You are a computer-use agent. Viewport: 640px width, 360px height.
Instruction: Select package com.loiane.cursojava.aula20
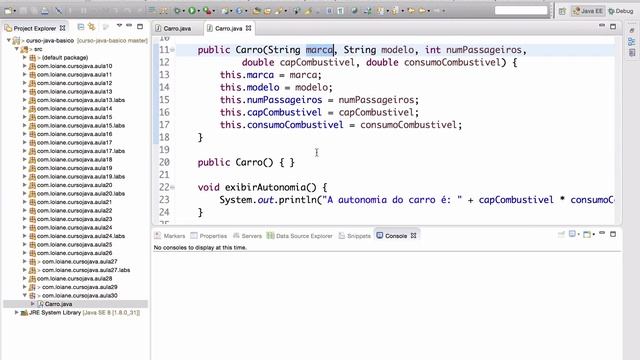coord(74,185)
